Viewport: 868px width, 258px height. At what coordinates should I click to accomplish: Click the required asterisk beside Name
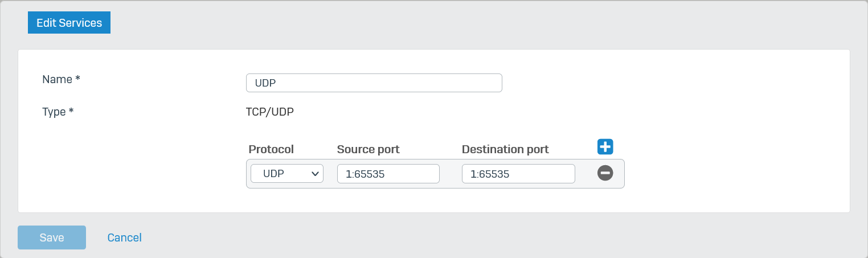(77, 79)
